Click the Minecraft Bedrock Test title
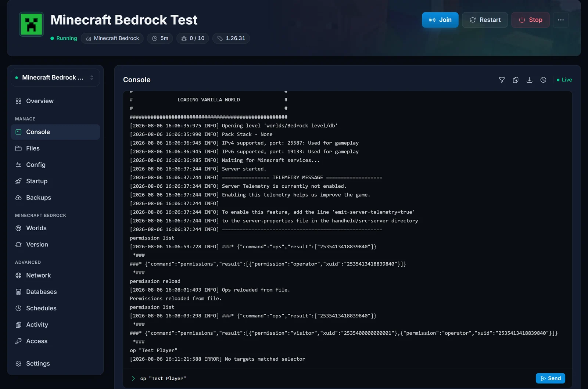This screenshot has height=389, width=588. coord(124,20)
